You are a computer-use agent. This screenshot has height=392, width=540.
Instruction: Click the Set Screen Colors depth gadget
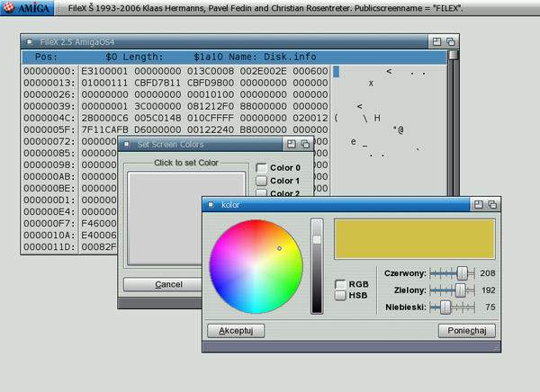click(305, 144)
